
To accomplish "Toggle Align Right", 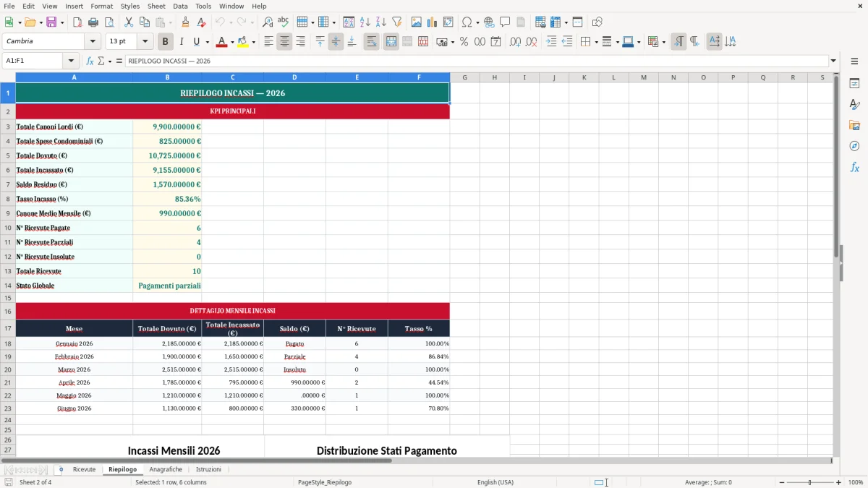I will tap(300, 42).
